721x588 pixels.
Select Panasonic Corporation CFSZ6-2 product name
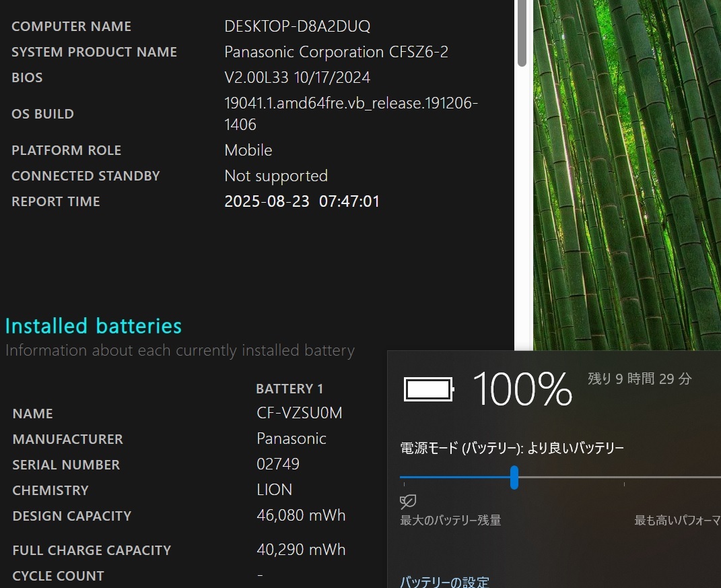[336, 52]
